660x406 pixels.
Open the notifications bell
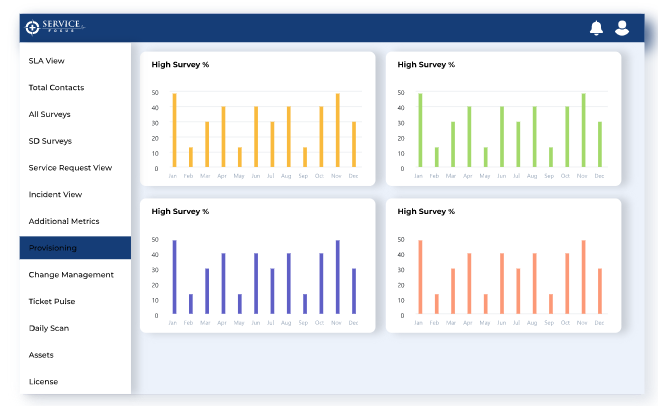pos(596,28)
